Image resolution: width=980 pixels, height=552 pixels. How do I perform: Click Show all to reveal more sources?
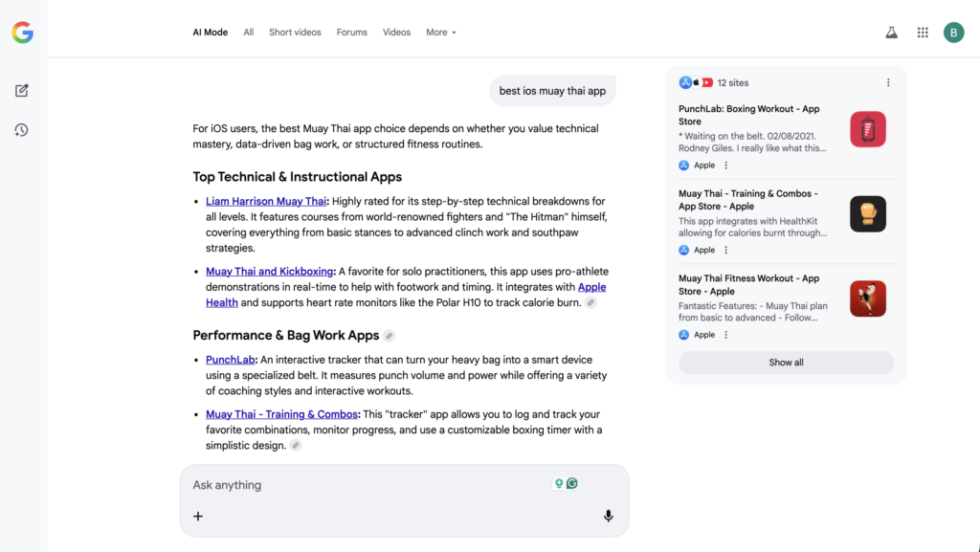[786, 362]
